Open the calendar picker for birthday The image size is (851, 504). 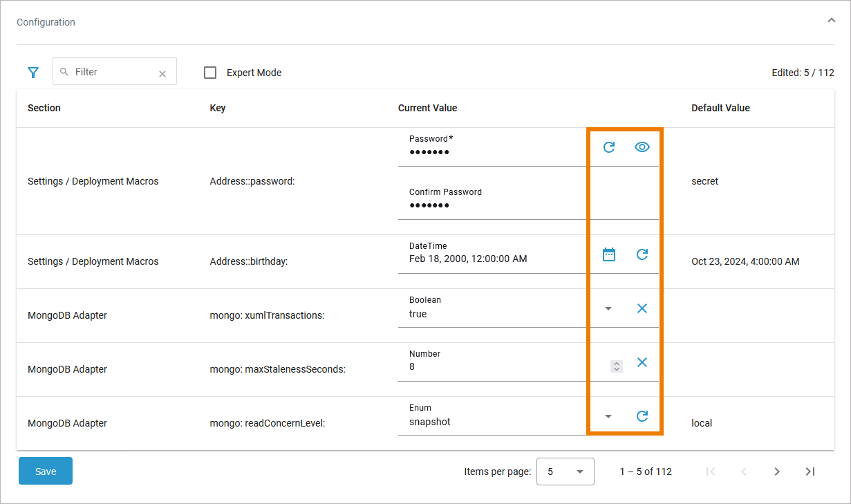click(x=609, y=254)
